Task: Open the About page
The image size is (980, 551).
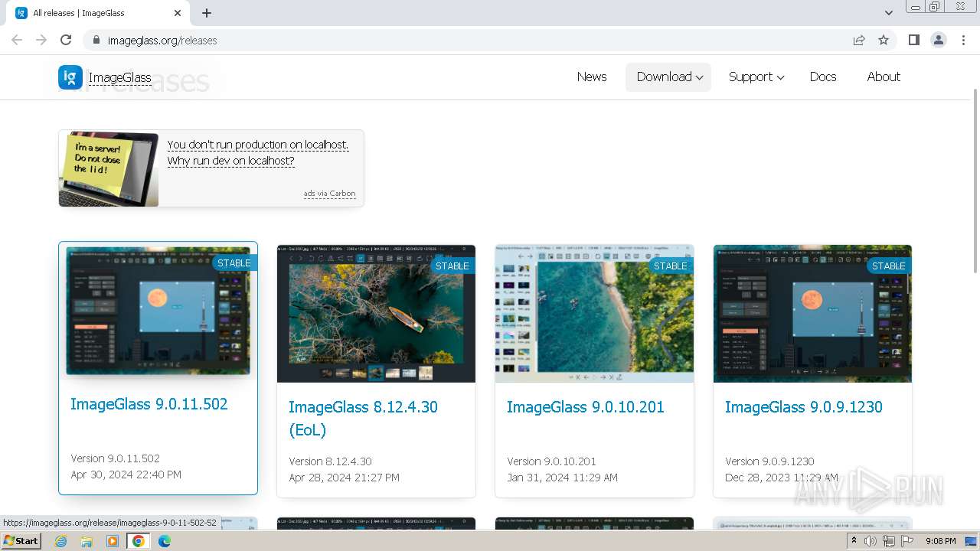Action: click(884, 77)
